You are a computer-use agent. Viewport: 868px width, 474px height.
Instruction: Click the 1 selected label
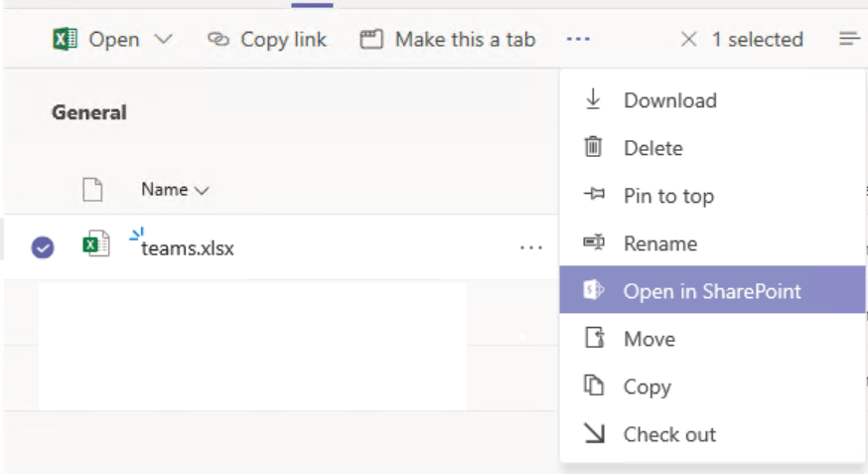pyautogui.click(x=758, y=40)
